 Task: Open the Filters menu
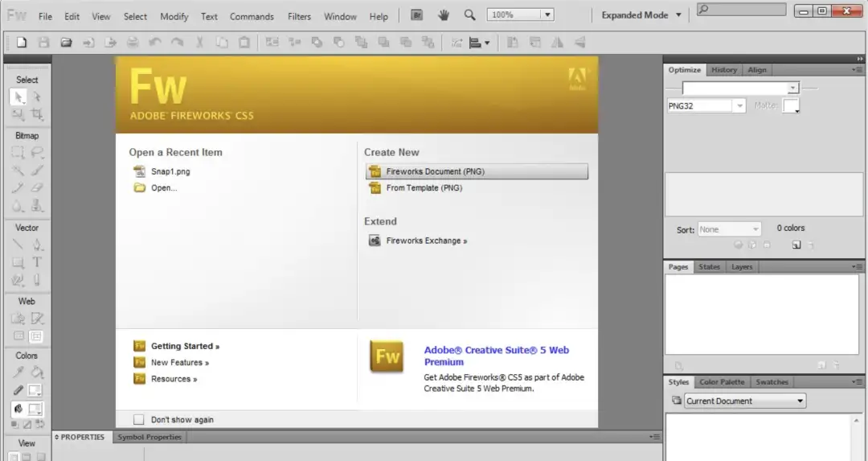(299, 17)
